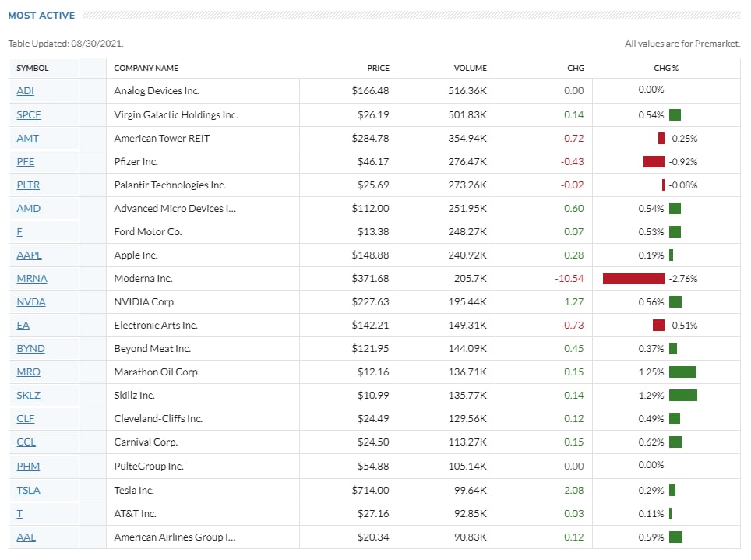Click the Advanced Micro Devices company name
The image size is (751, 560).
[175, 209]
